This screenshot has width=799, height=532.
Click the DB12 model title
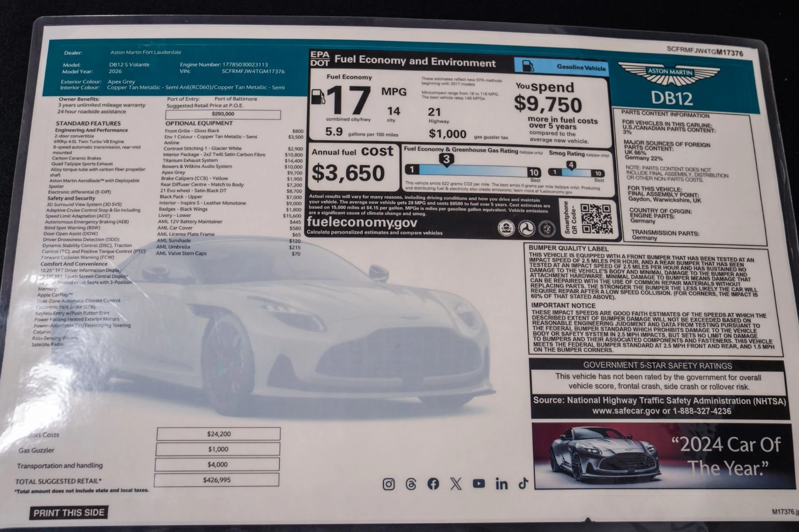672,98
